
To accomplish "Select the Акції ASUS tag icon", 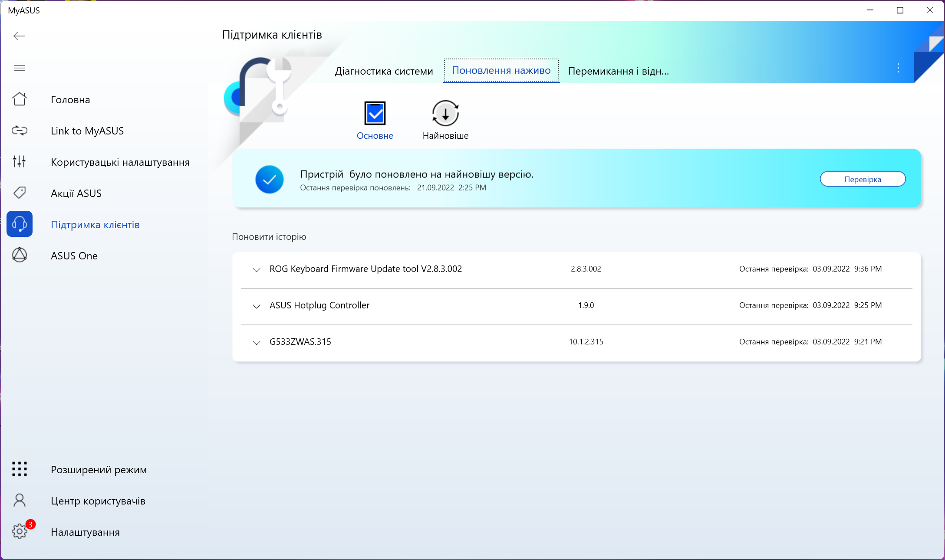I will click(20, 193).
